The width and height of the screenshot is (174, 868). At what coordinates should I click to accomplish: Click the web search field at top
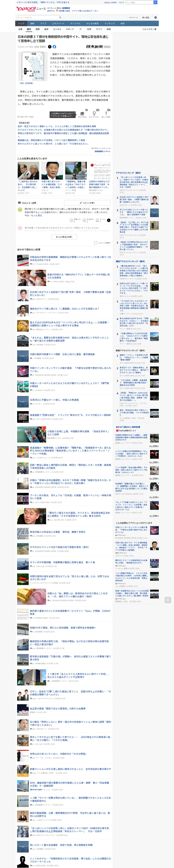[139, 2]
